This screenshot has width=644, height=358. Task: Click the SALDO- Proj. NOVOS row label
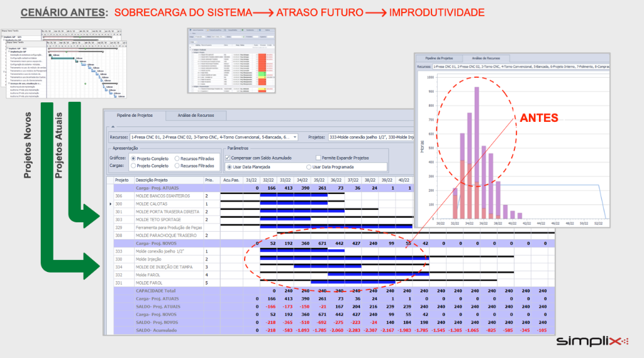157,322
